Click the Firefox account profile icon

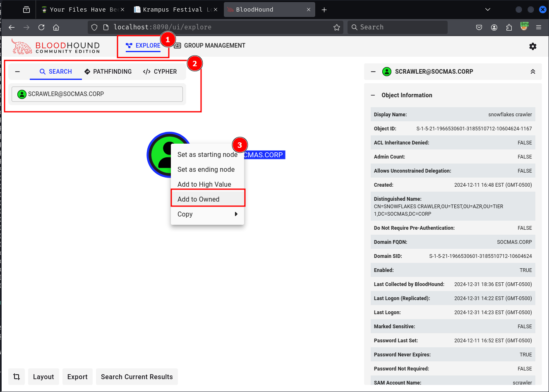tap(494, 27)
